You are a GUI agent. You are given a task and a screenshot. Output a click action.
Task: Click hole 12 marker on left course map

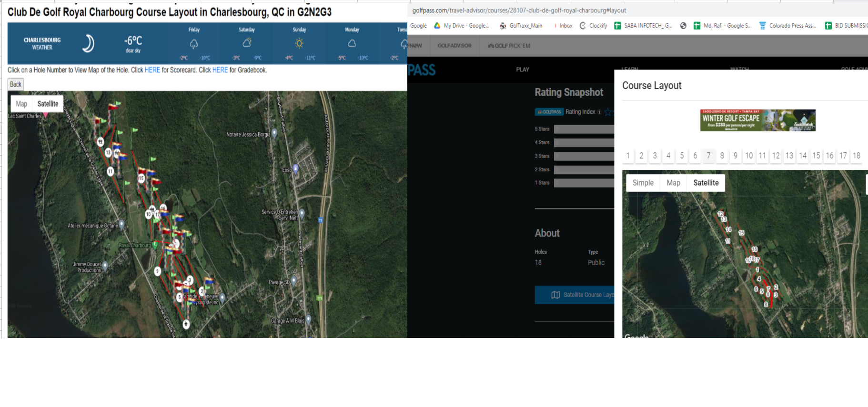(x=101, y=141)
